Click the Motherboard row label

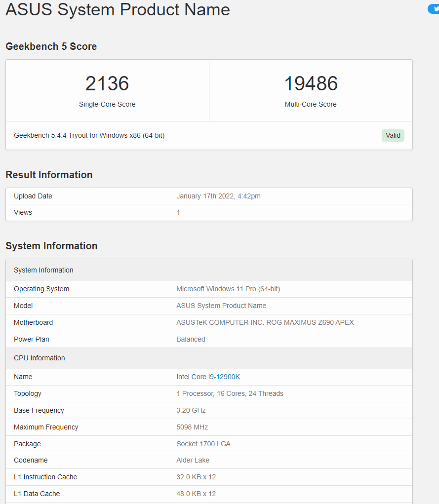tap(33, 322)
